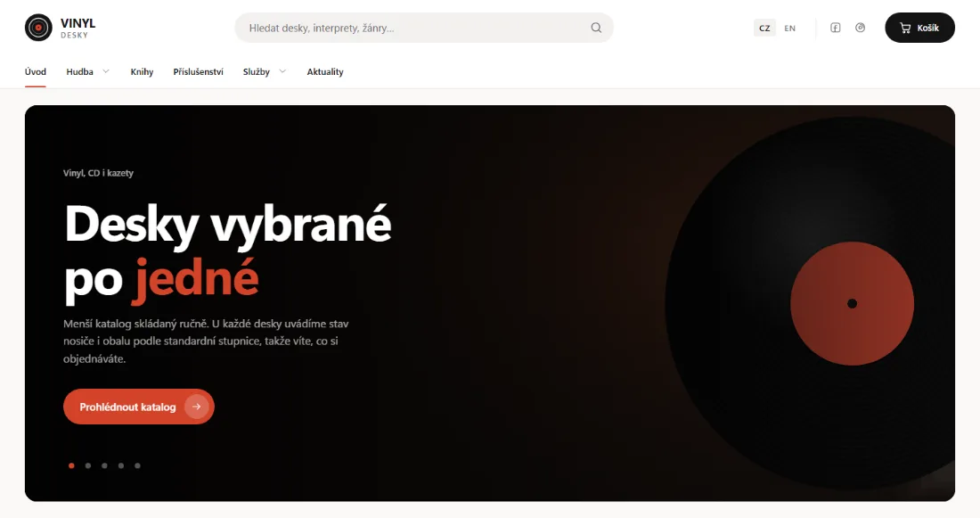Click the 'Menší katalog skládaný ručně' paragraph
This screenshot has width=980, height=518.
point(207,341)
